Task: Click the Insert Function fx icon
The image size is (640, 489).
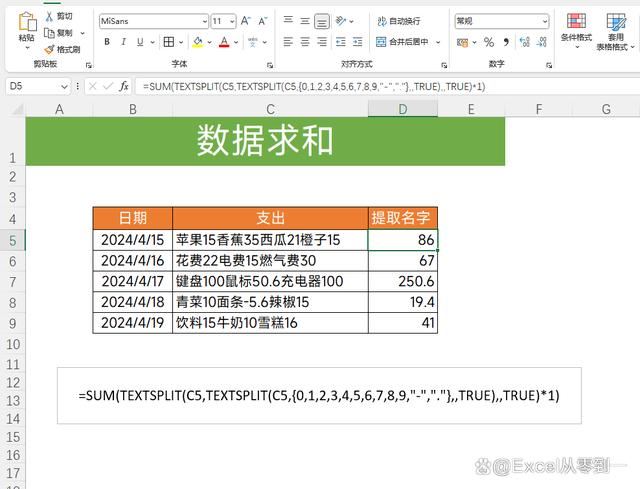Action: tap(124, 86)
